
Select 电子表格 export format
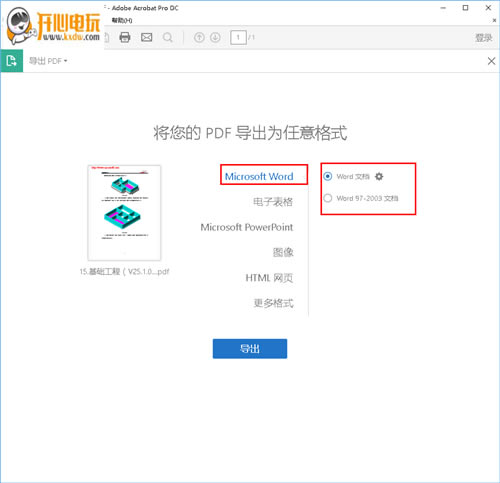[273, 202]
